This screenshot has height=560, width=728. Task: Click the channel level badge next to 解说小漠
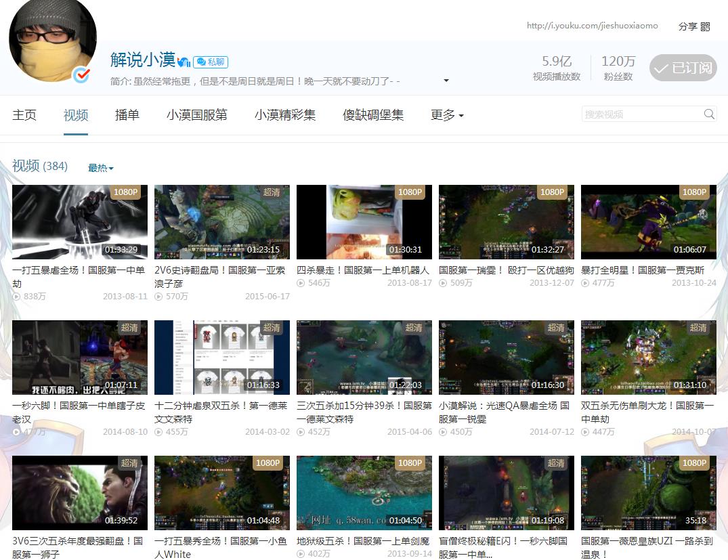coord(184,62)
